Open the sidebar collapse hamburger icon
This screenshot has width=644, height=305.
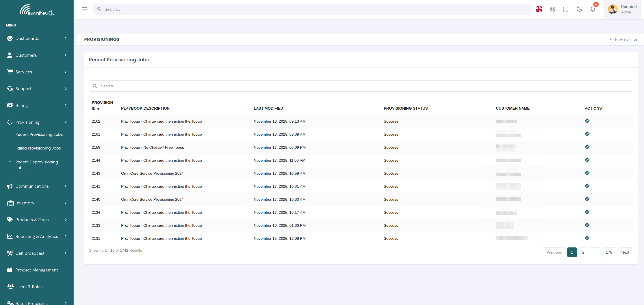[x=85, y=9]
